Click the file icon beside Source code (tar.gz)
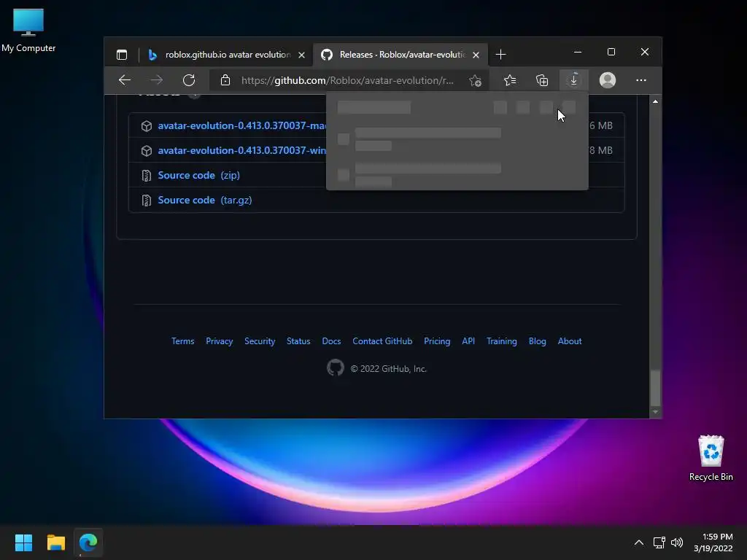The height and width of the screenshot is (560, 747). 146,201
